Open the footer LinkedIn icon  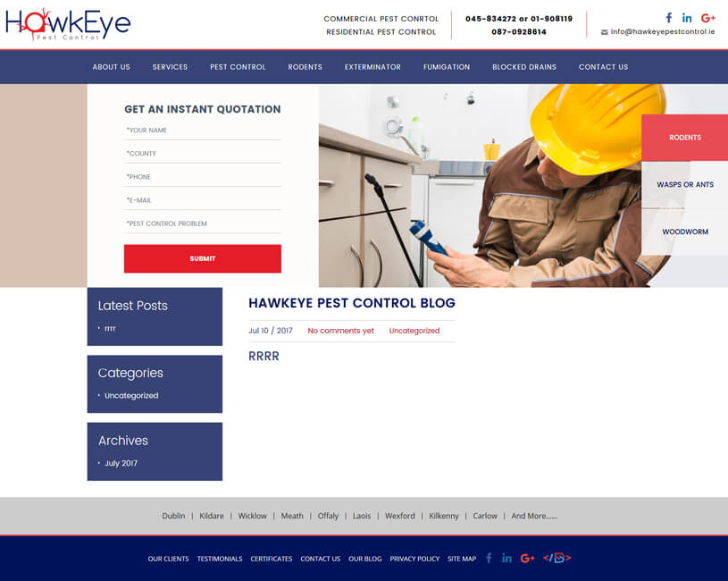(506, 558)
